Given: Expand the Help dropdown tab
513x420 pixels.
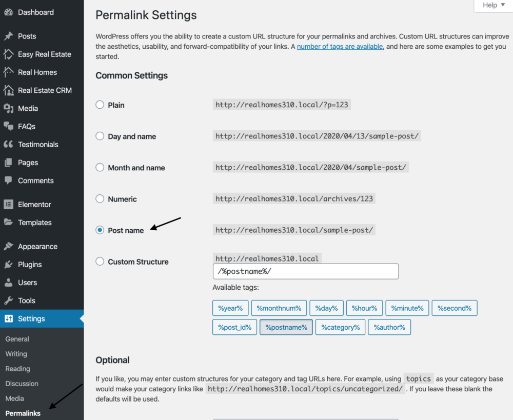Looking at the screenshot, I should [494, 5].
